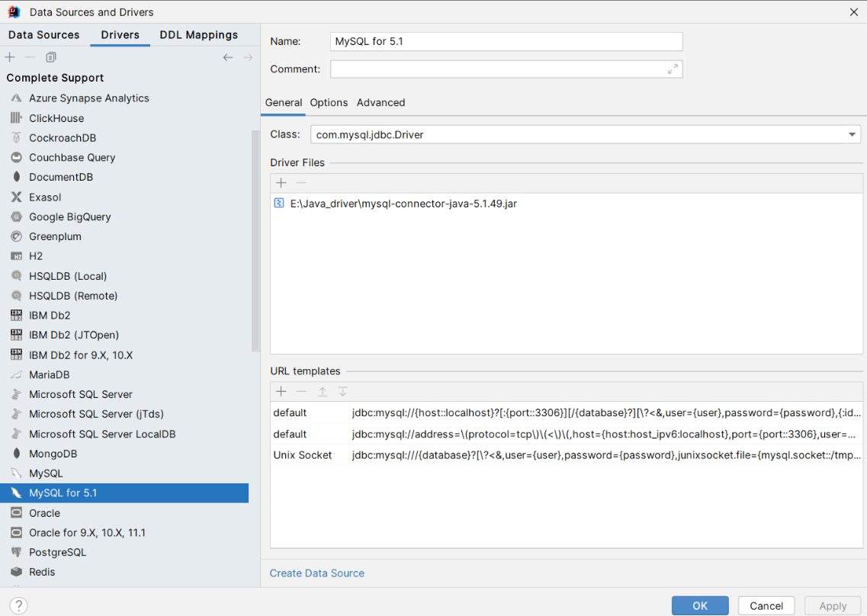The height and width of the screenshot is (616, 867).
Task: Click the remove driver minus icon in sidebar
Action: pyautogui.click(x=30, y=57)
